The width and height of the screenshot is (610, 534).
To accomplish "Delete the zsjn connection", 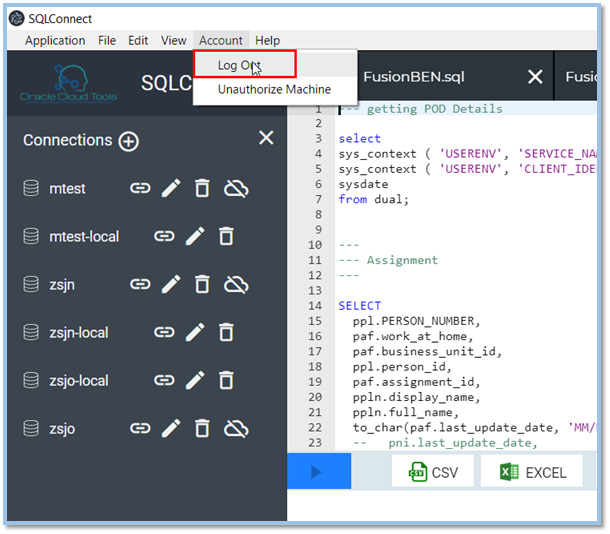I will pos(202,284).
